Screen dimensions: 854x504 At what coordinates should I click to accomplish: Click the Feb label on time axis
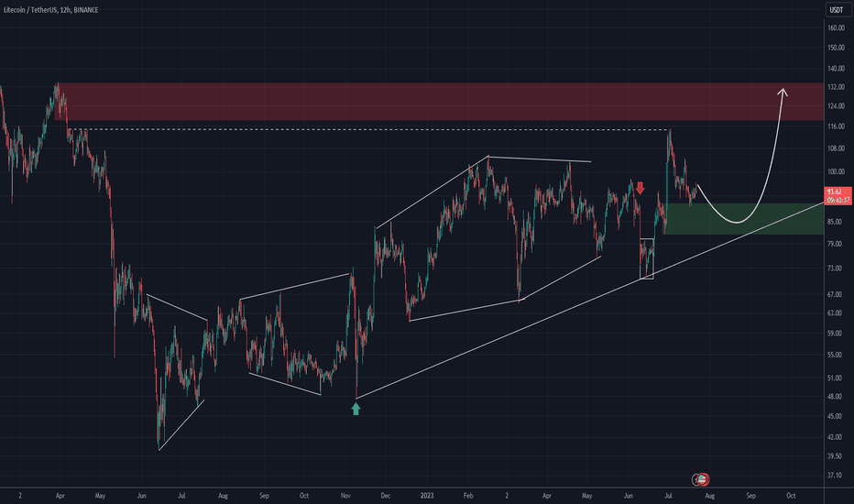[x=468, y=496]
